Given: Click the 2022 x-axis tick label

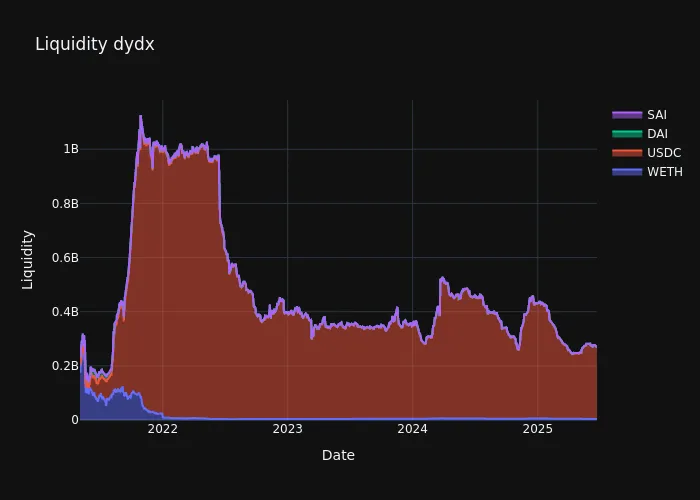Looking at the screenshot, I should pos(162,429).
